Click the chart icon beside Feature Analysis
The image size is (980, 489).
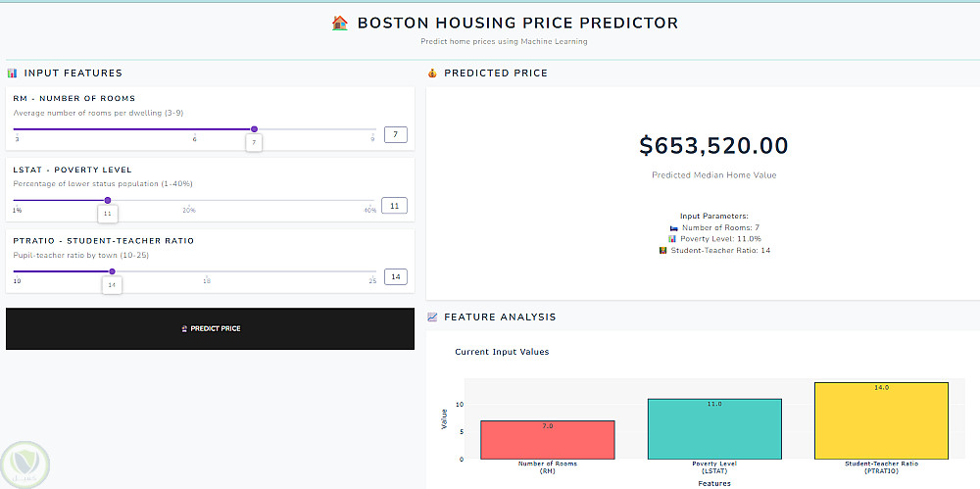[x=432, y=318]
